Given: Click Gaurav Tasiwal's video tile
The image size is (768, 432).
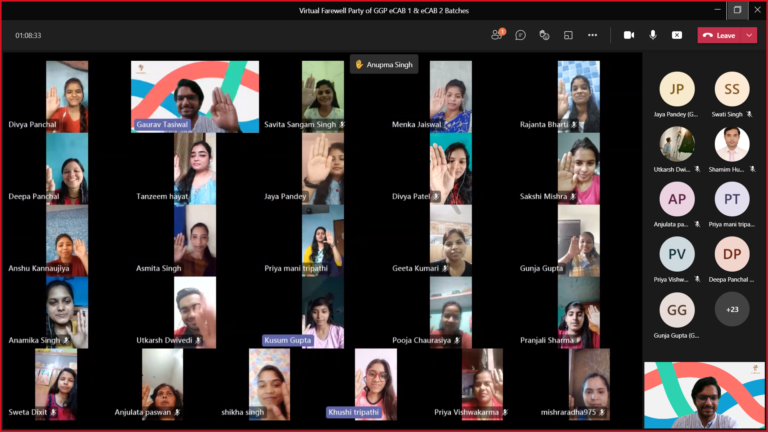Looking at the screenshot, I should tap(194, 96).
